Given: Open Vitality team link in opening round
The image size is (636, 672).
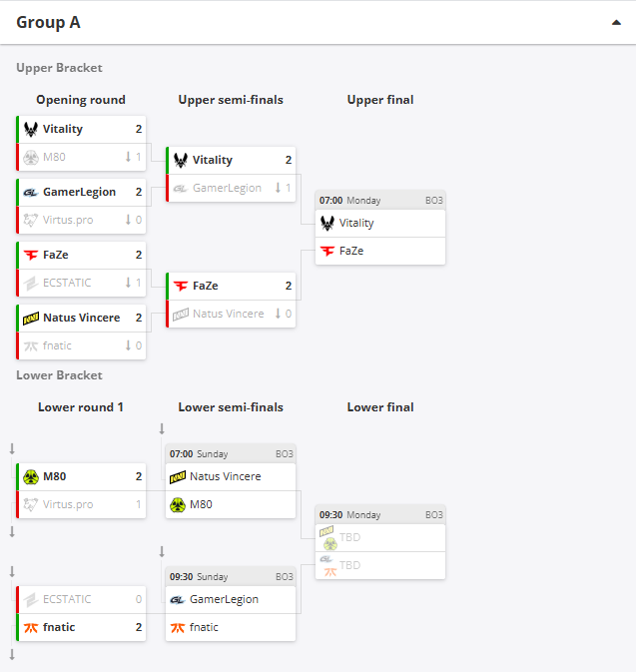Looking at the screenshot, I should tap(63, 129).
